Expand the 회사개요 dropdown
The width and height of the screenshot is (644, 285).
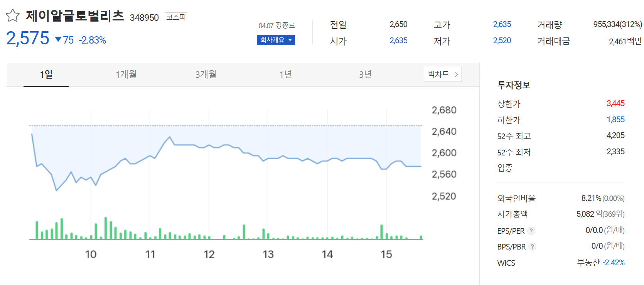(x=276, y=40)
